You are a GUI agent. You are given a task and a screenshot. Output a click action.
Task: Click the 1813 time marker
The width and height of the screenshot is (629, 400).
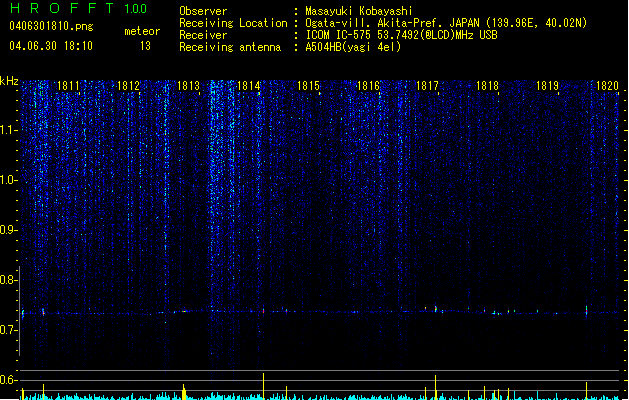pos(188,85)
